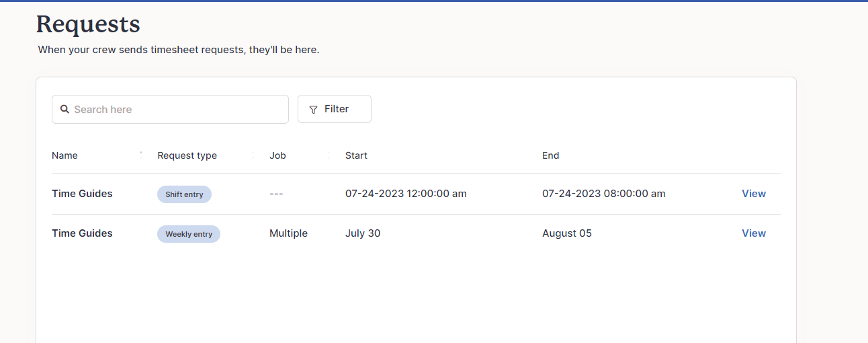Click the funnel icon beside Filter
The height and width of the screenshot is (343, 868).
313,110
